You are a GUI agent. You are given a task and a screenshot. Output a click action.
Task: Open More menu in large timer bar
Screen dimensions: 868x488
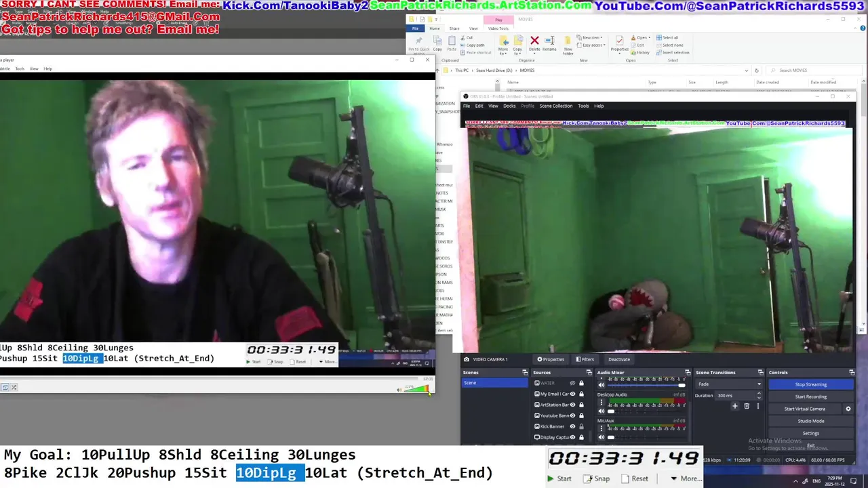click(x=687, y=479)
